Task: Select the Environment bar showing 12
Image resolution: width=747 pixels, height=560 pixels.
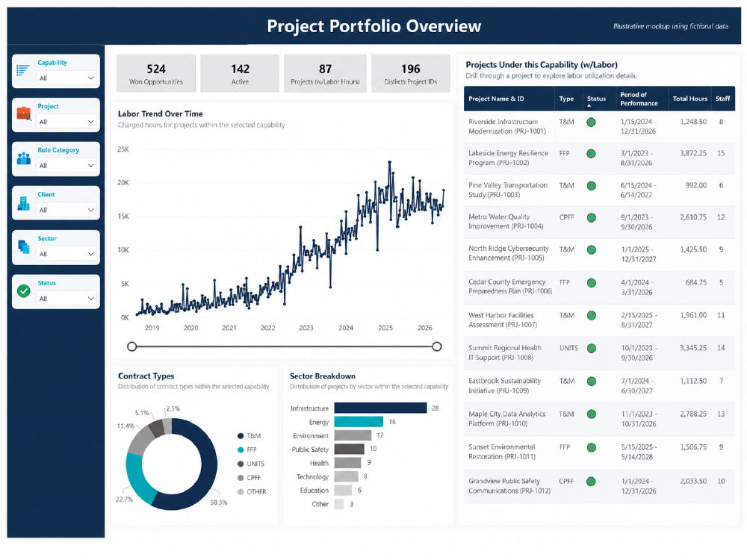Action: coord(353,435)
